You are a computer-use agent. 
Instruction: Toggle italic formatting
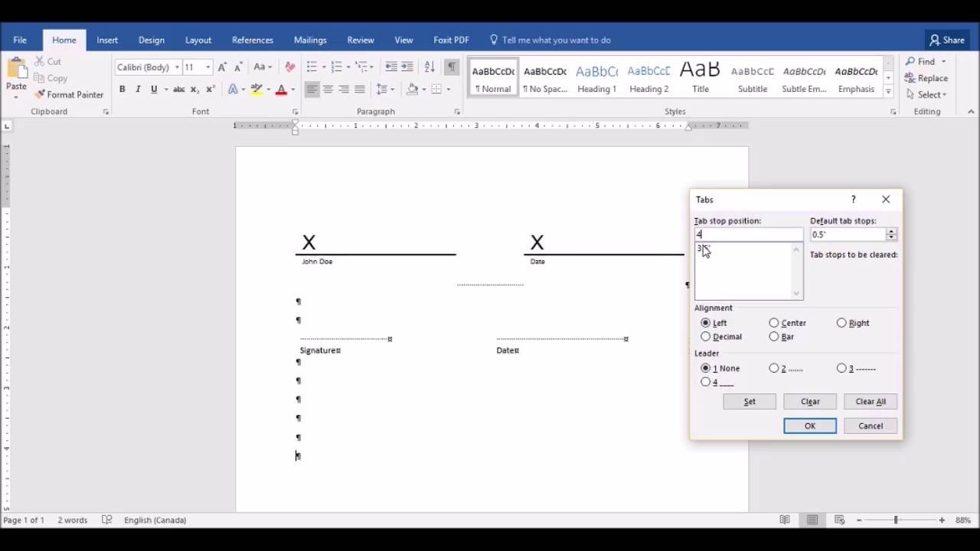point(138,89)
